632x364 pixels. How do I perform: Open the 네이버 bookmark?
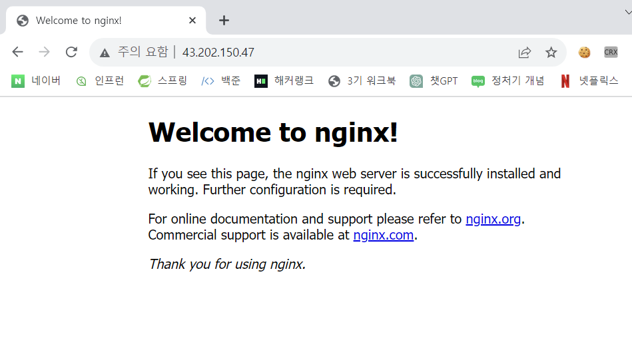tap(36, 81)
